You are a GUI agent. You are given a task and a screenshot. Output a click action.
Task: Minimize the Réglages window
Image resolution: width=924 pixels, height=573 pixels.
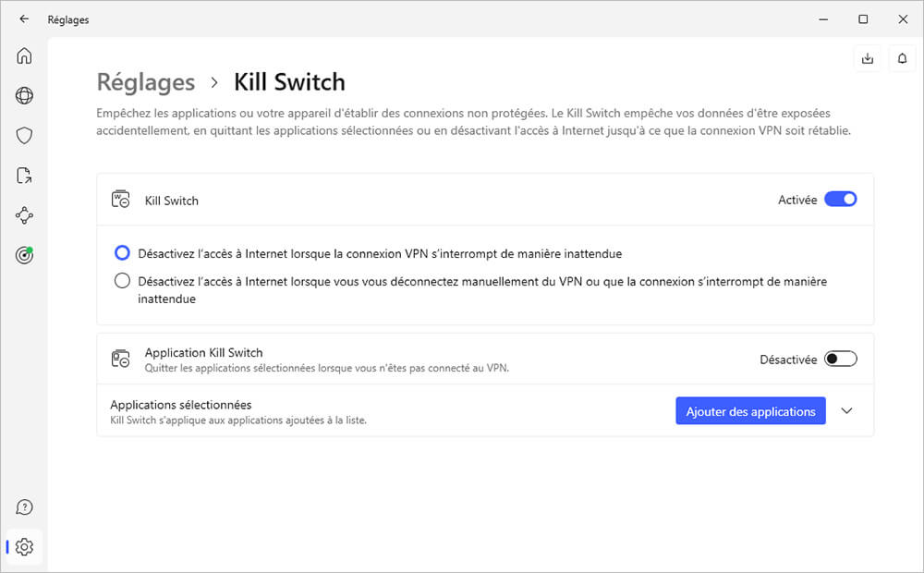click(x=824, y=19)
